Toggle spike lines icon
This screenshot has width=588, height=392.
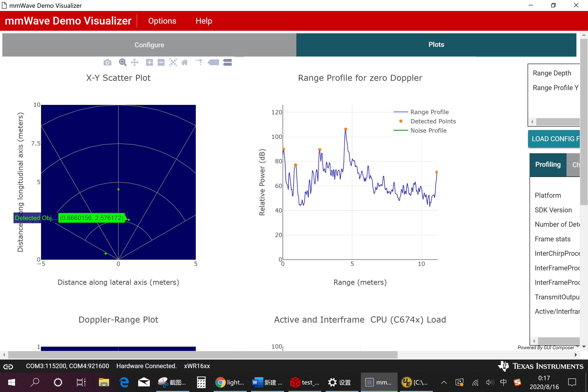[199, 62]
